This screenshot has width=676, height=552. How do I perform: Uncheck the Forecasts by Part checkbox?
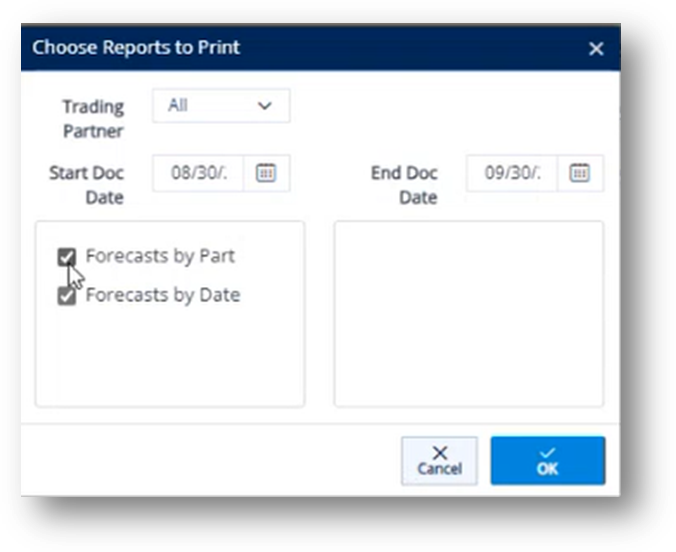point(67,257)
